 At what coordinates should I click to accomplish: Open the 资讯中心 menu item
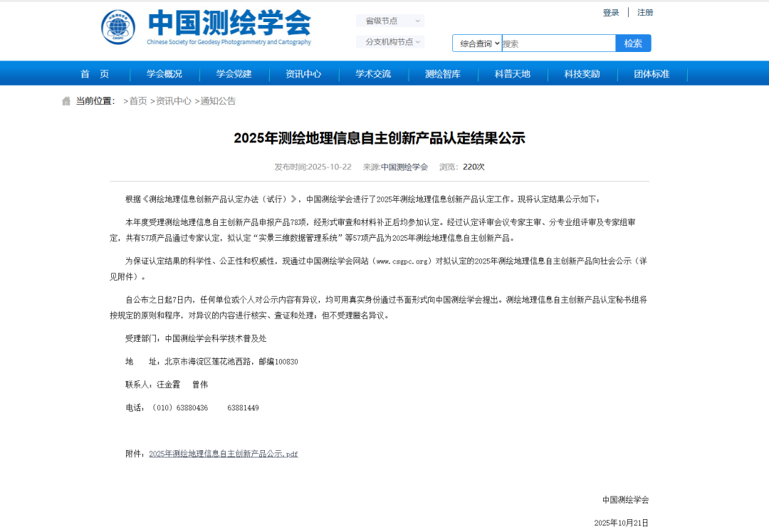point(303,74)
